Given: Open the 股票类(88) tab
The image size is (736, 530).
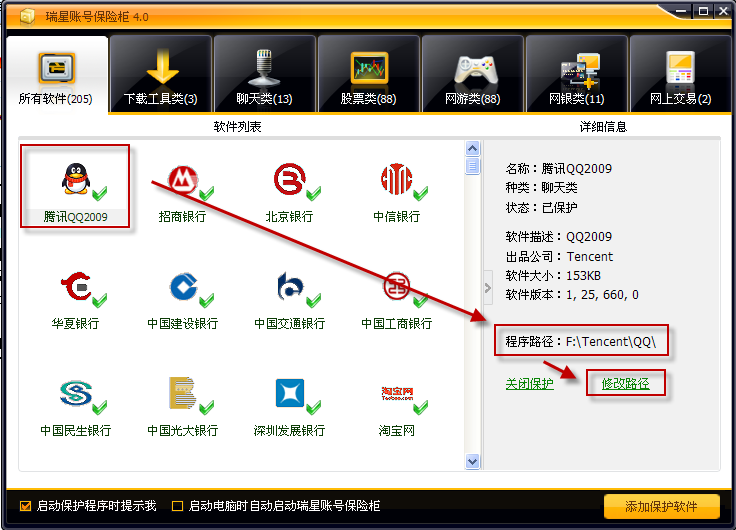Looking at the screenshot, I should (368, 74).
